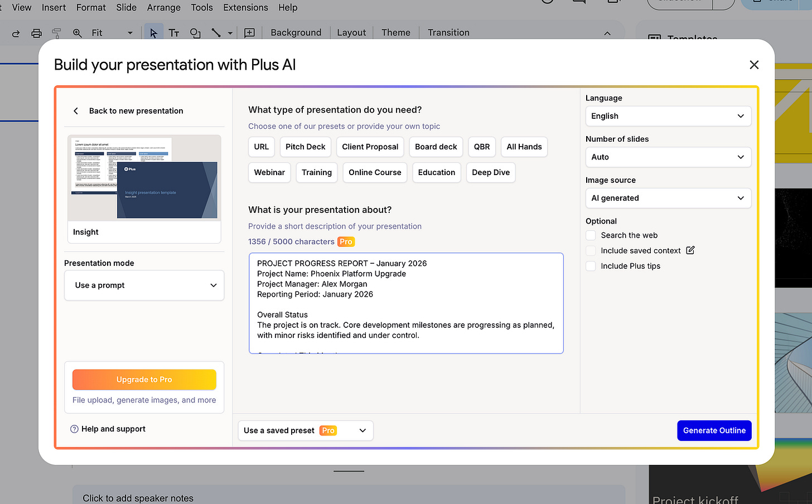Click the redo icon in the Slides toolbar
This screenshot has height=504, width=812.
(16, 33)
